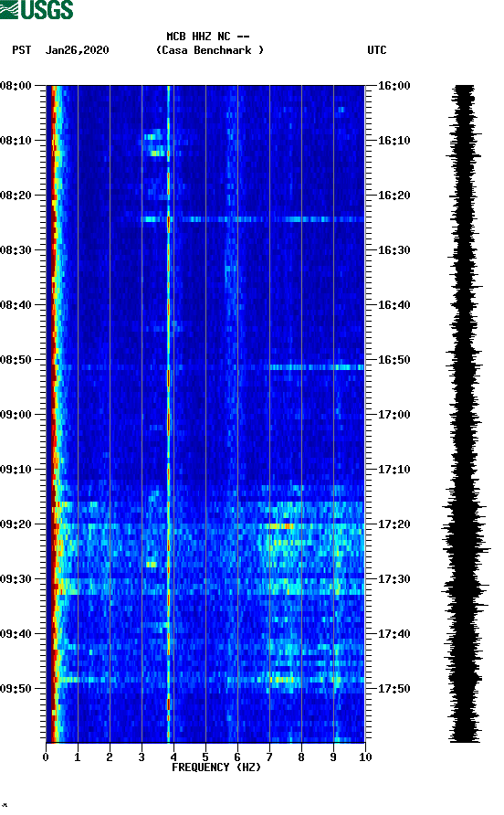Click the '16:40' UTC time label
This screenshot has width=504, height=815.
tap(394, 304)
